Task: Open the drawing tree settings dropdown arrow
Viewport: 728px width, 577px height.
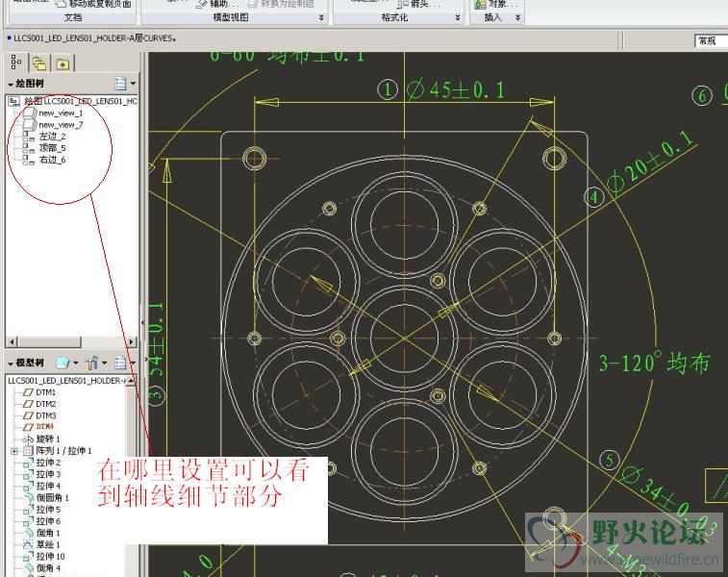Action: 133,84
